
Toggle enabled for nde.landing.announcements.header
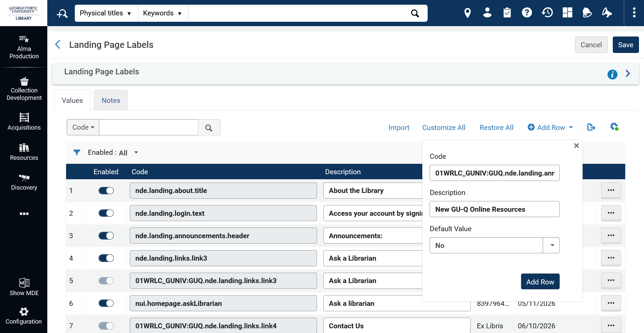tap(106, 236)
